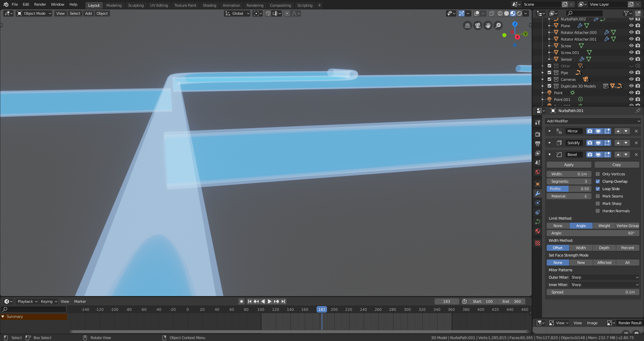644x341 pixels.
Task: Click the Profile value slider in Bevel settings
Action: click(569, 189)
